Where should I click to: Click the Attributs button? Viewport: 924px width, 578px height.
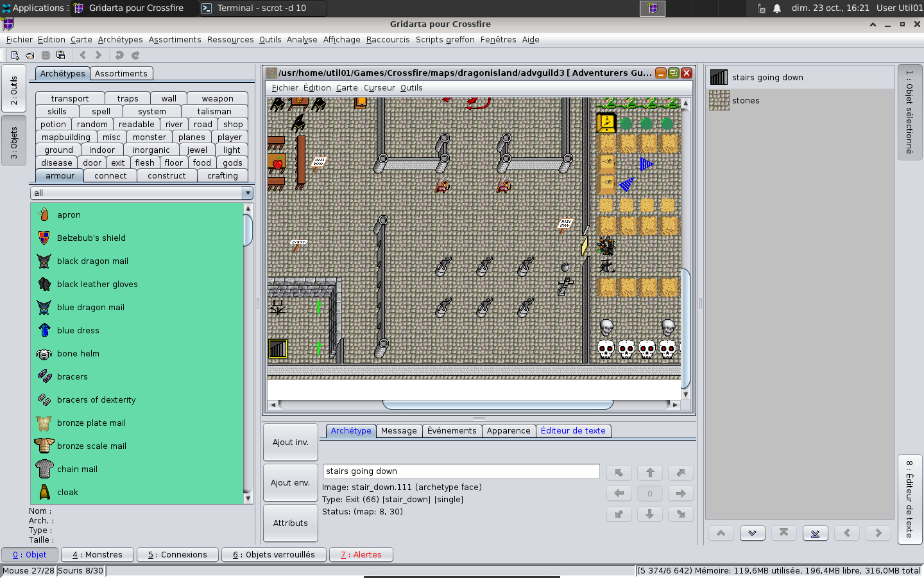click(291, 523)
